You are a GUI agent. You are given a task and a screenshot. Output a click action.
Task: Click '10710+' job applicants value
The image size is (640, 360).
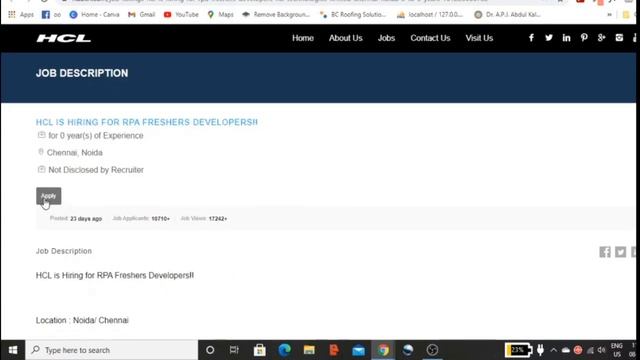(160, 219)
